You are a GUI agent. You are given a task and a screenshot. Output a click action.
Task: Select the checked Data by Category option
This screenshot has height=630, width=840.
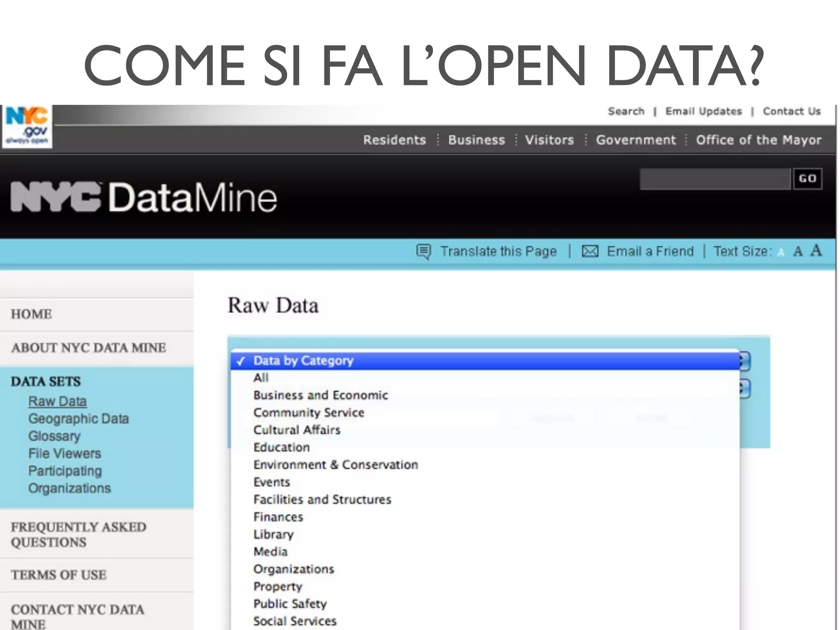[485, 361]
